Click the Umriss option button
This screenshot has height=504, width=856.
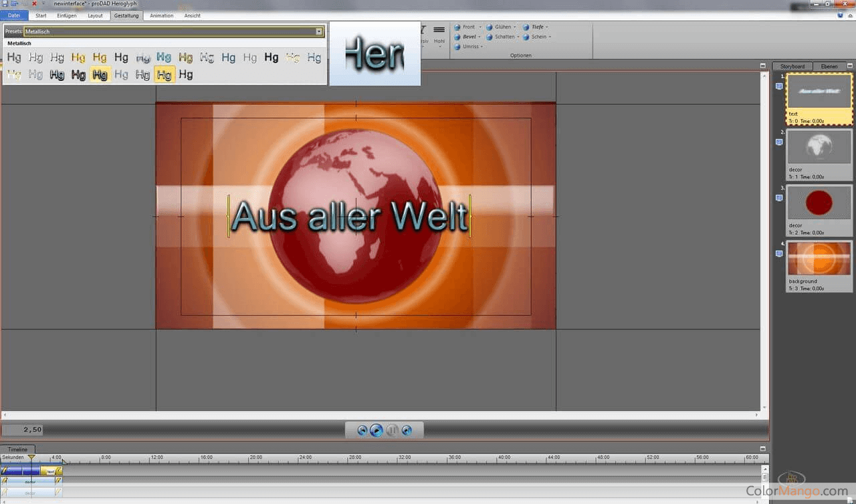pos(469,47)
